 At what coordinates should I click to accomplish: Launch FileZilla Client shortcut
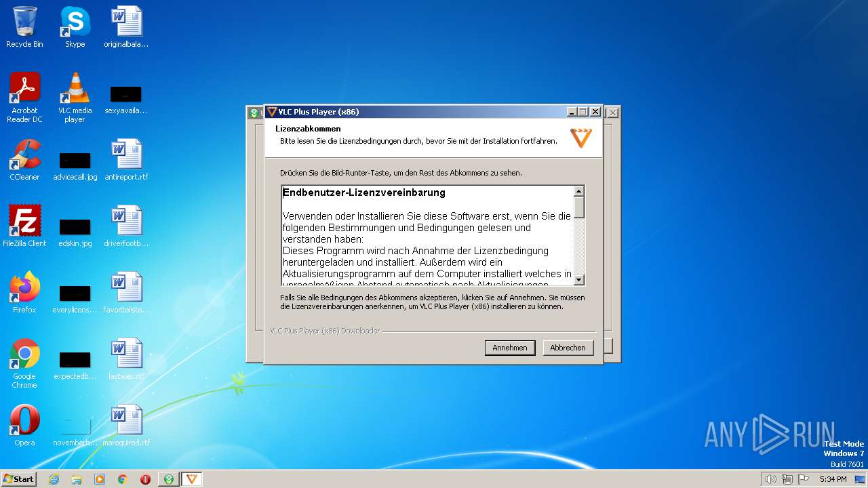[x=24, y=226]
